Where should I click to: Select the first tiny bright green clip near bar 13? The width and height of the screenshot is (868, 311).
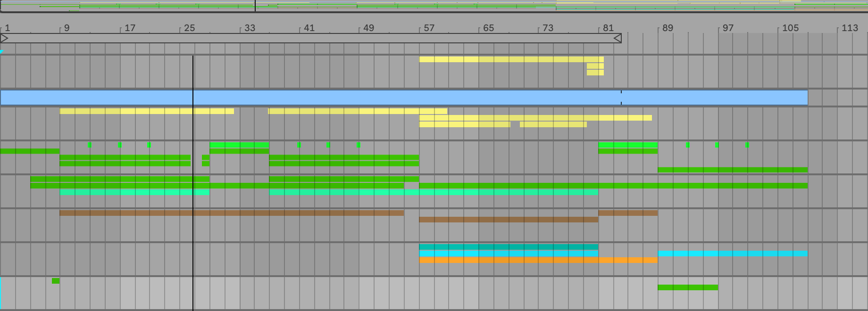click(x=90, y=145)
